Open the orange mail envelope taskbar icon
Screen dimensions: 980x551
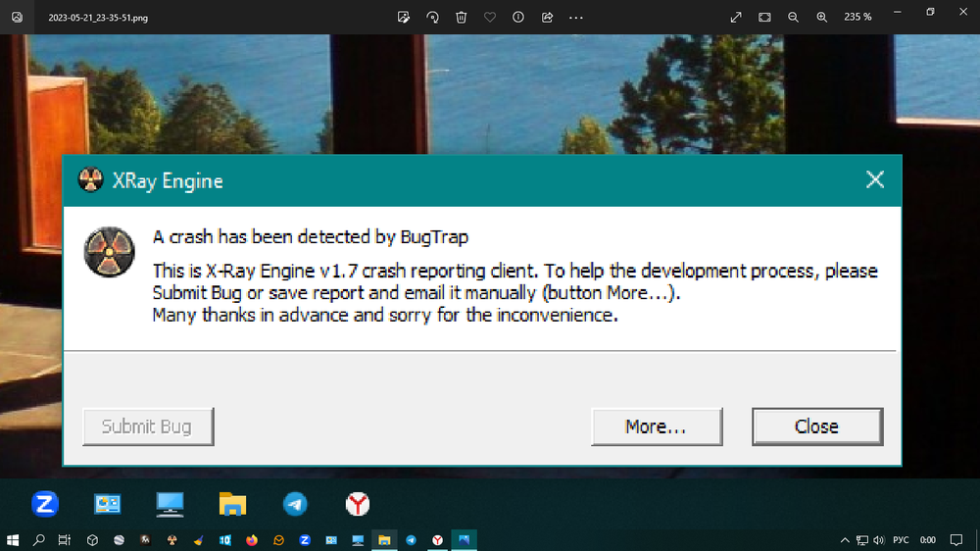(278, 540)
